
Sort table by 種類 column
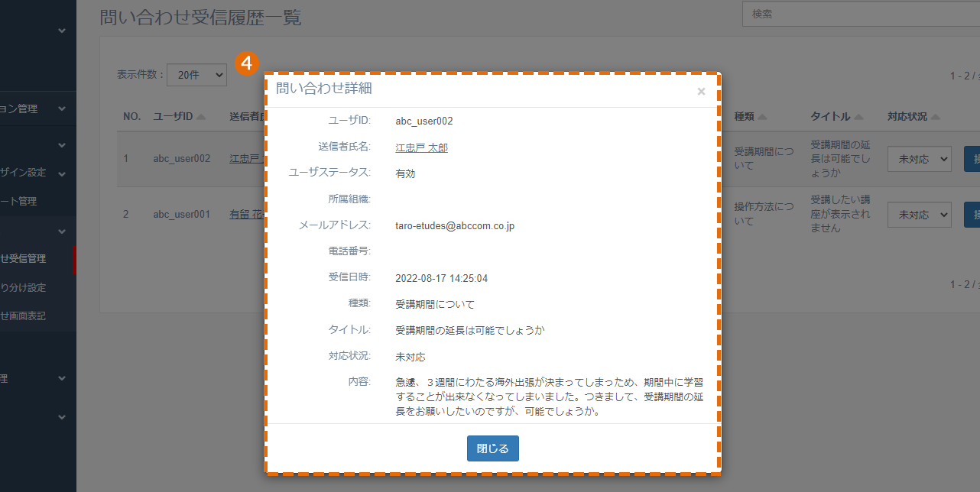[x=751, y=116]
